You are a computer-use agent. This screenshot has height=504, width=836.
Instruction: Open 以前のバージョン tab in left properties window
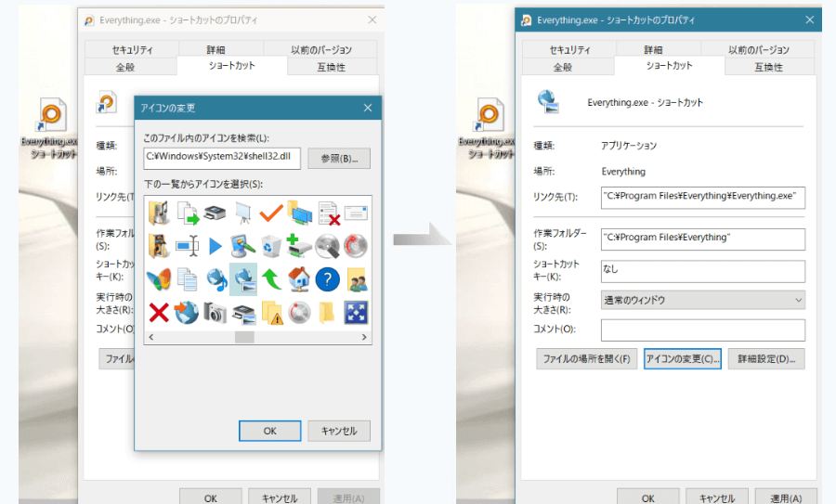321,49
